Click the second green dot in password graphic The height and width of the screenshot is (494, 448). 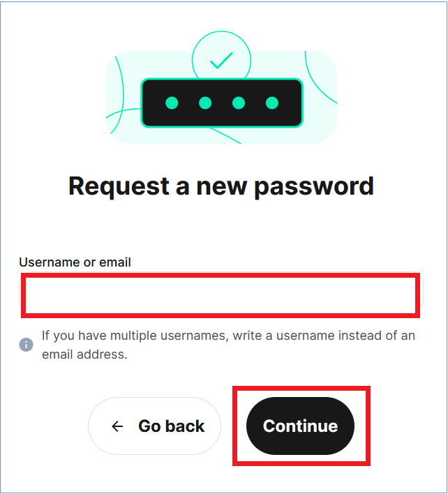point(205,103)
